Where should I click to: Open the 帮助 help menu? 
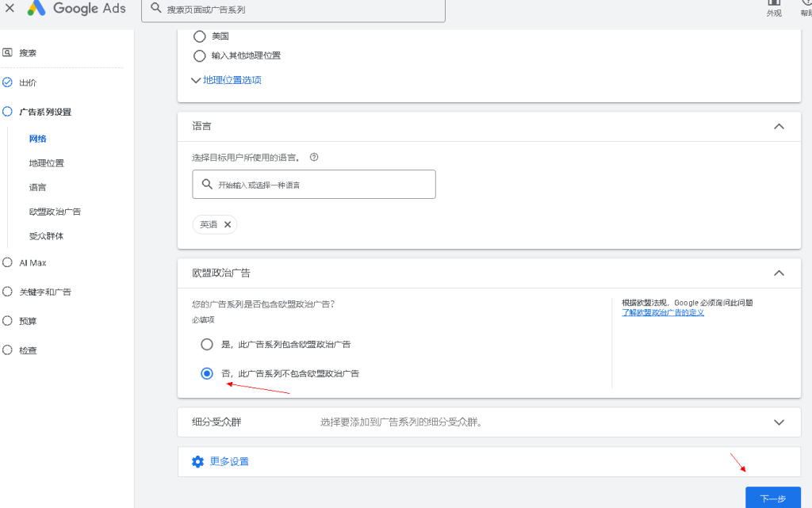tap(806, 8)
